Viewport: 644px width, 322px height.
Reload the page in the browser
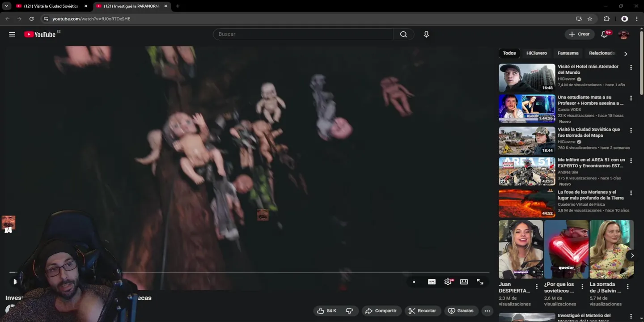pyautogui.click(x=31, y=19)
